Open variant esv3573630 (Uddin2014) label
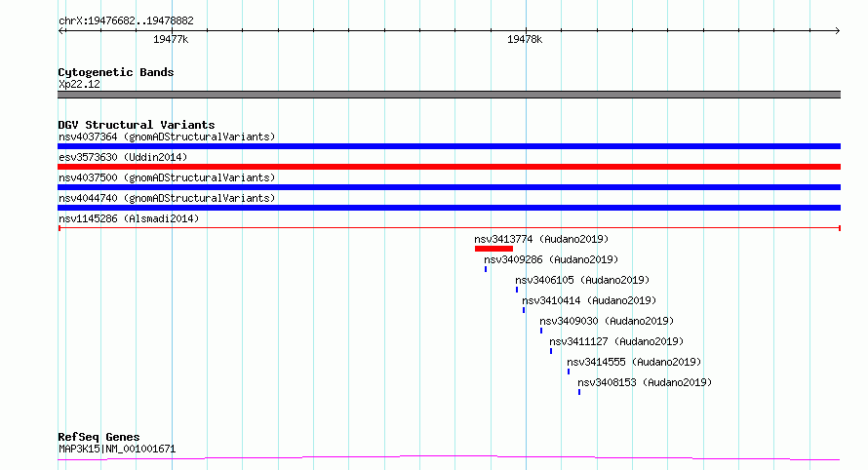This screenshot has width=868, height=470. coord(123,157)
